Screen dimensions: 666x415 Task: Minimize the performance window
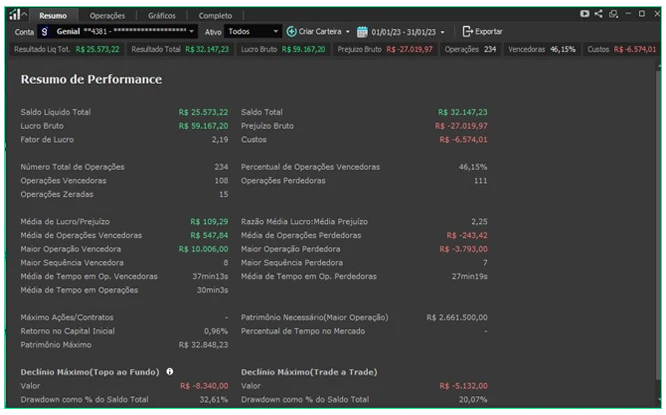point(628,14)
